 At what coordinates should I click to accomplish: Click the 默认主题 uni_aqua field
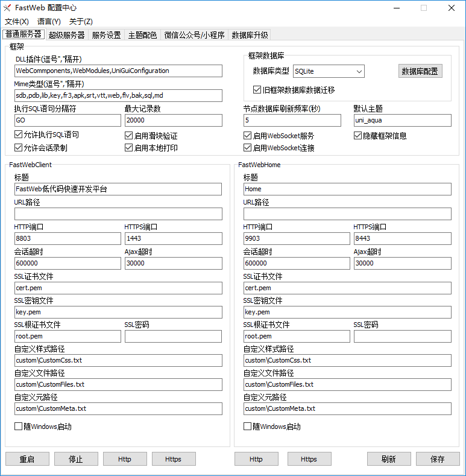(x=402, y=120)
